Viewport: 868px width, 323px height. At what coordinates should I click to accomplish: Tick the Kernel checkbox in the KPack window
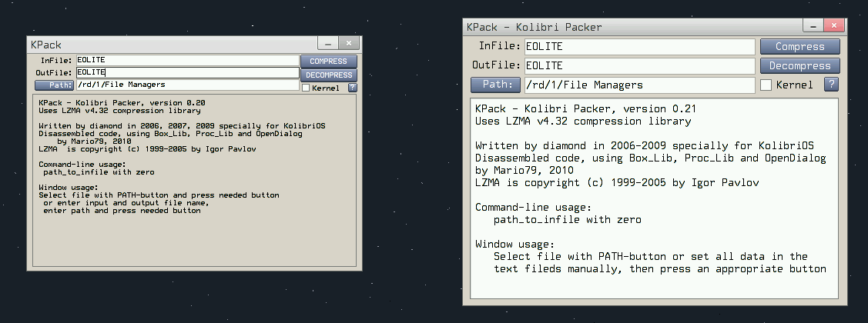coord(306,88)
